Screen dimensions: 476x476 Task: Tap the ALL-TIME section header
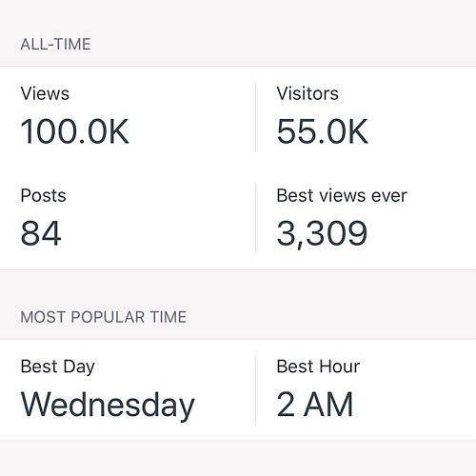point(55,44)
